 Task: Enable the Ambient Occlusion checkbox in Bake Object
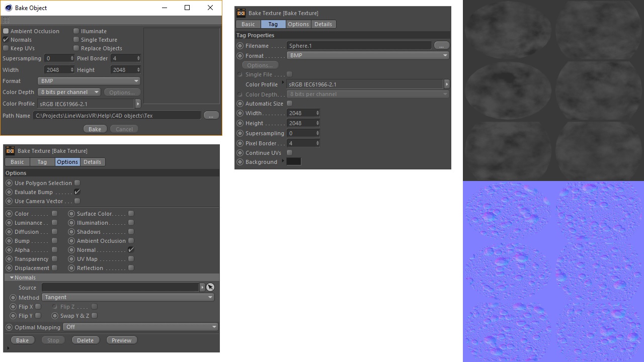[x=6, y=31]
